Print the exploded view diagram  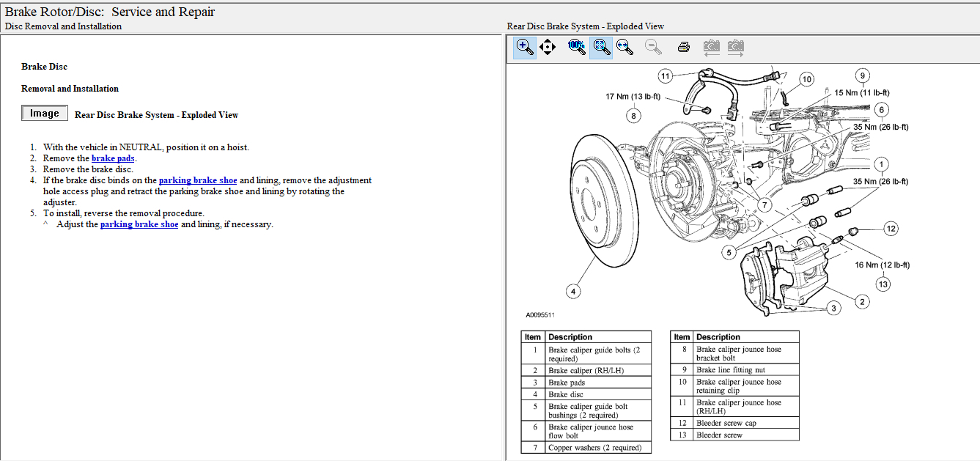pyautogui.click(x=684, y=47)
